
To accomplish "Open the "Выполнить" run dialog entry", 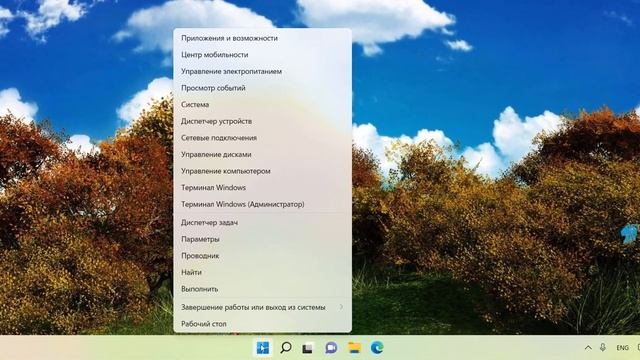I will point(262,289).
